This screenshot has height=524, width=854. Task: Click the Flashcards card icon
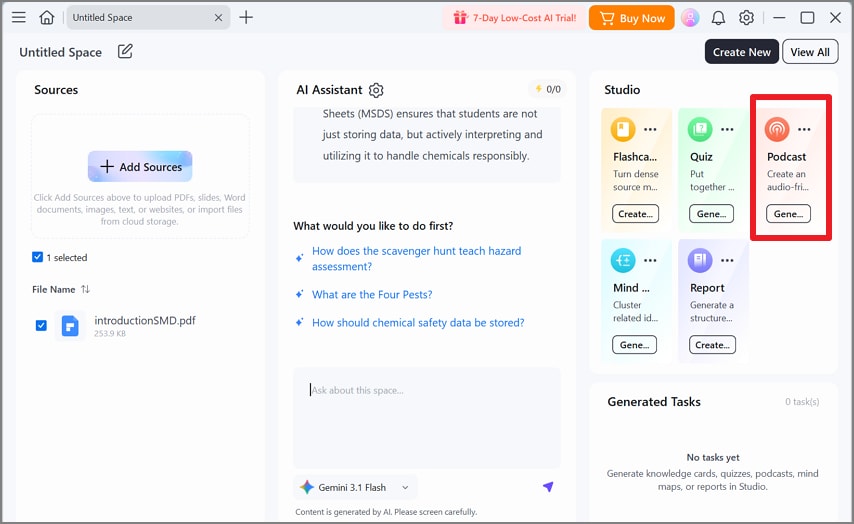click(x=623, y=130)
